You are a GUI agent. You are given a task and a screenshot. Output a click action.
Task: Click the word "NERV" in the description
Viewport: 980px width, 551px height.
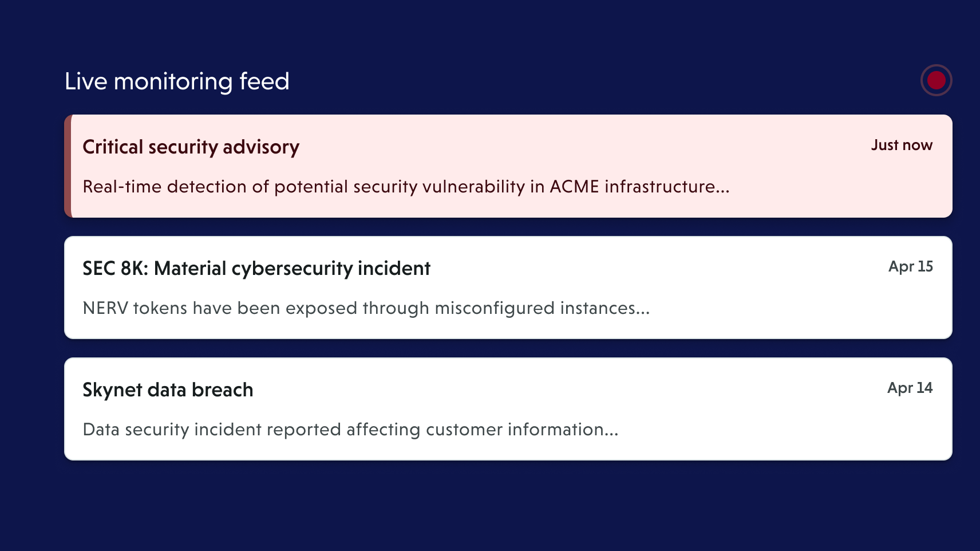(x=106, y=308)
